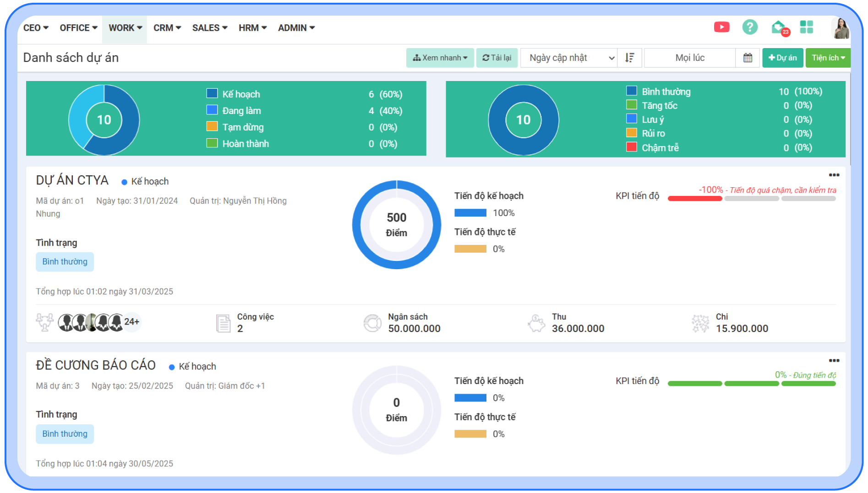Open the WORK menu

point(125,28)
